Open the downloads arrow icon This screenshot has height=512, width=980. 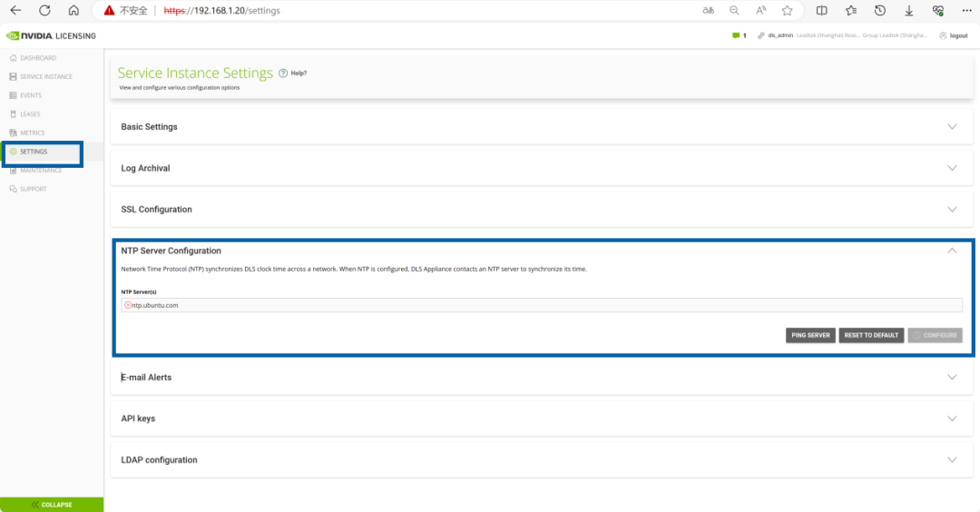908,10
